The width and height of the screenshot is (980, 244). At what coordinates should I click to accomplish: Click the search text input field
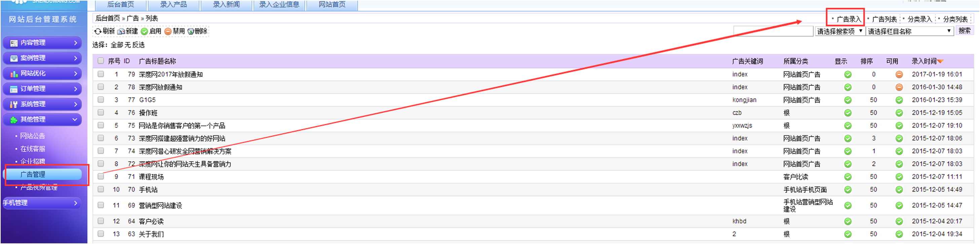[x=773, y=31]
